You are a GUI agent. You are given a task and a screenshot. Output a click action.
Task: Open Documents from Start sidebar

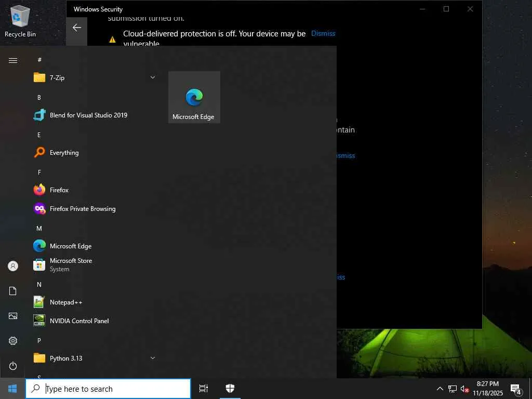pyautogui.click(x=13, y=291)
